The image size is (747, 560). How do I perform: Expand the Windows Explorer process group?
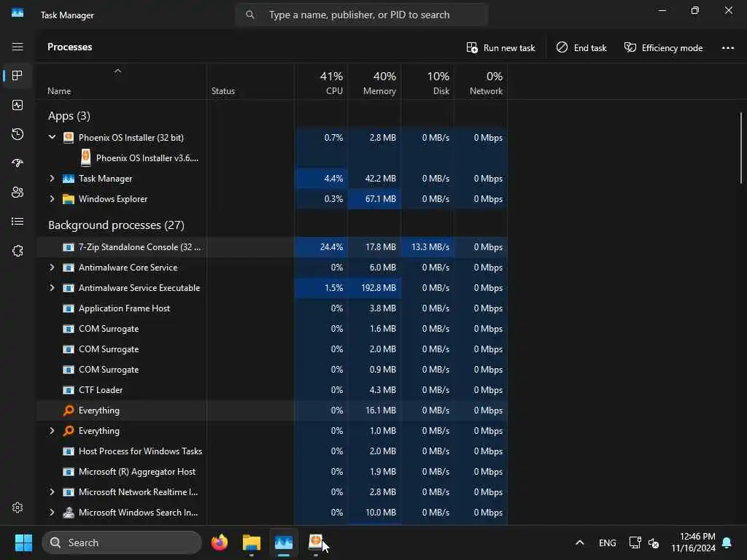[52, 199]
